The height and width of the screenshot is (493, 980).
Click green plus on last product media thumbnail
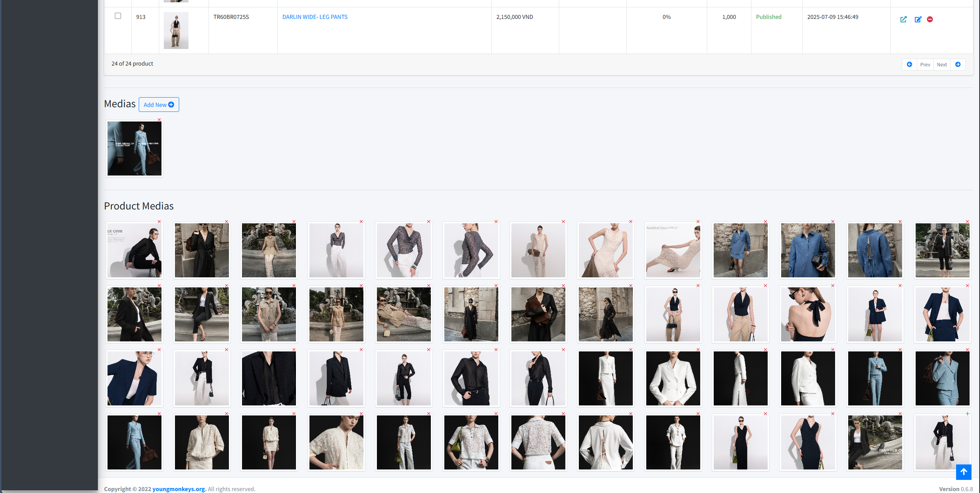(x=967, y=414)
